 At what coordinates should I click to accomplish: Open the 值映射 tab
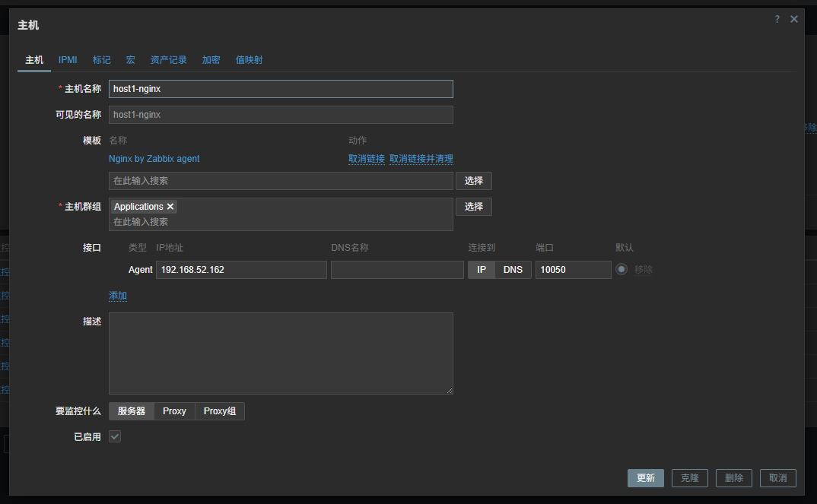click(249, 60)
